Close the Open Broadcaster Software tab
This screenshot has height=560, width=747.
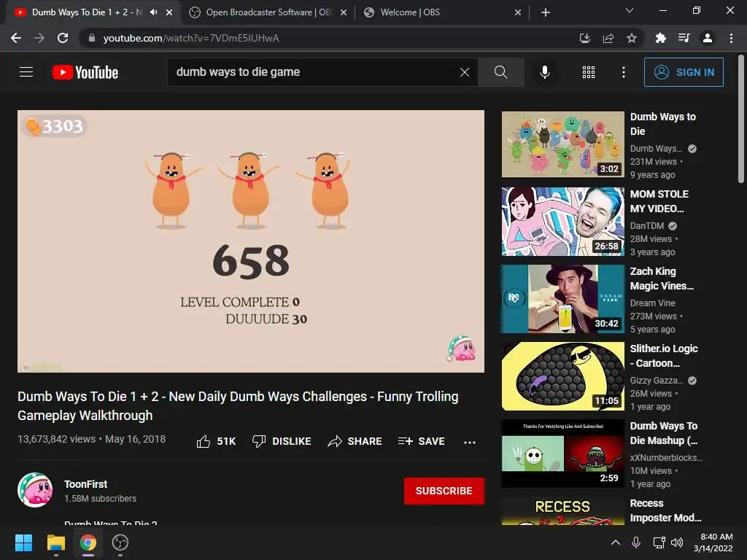[344, 12]
